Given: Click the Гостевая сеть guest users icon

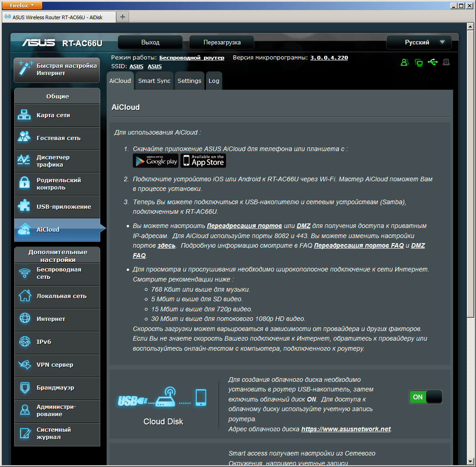Looking at the screenshot, I should [x=24, y=136].
